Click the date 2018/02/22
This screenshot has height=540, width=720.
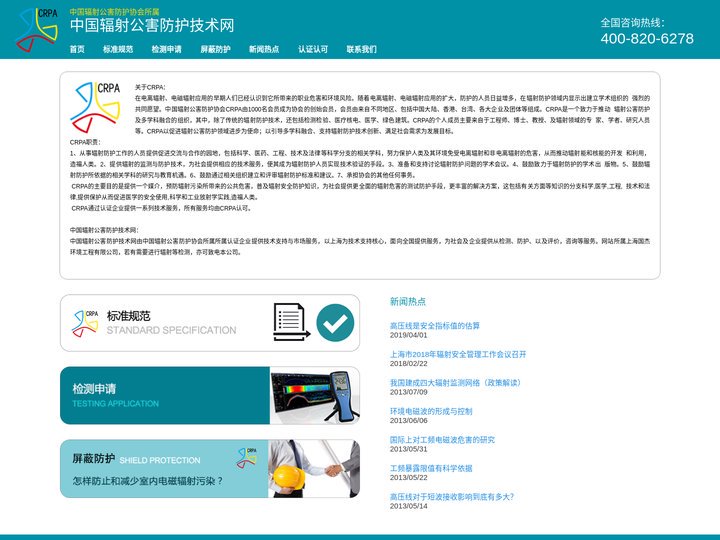[x=409, y=364]
